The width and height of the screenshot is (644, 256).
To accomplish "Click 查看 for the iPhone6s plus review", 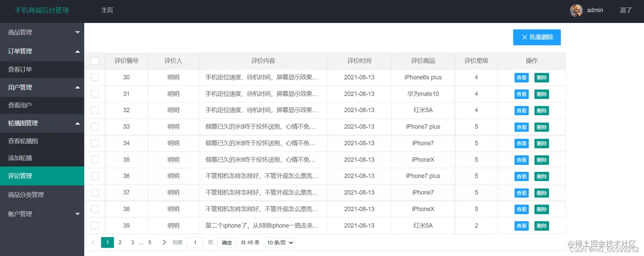I will (521, 77).
